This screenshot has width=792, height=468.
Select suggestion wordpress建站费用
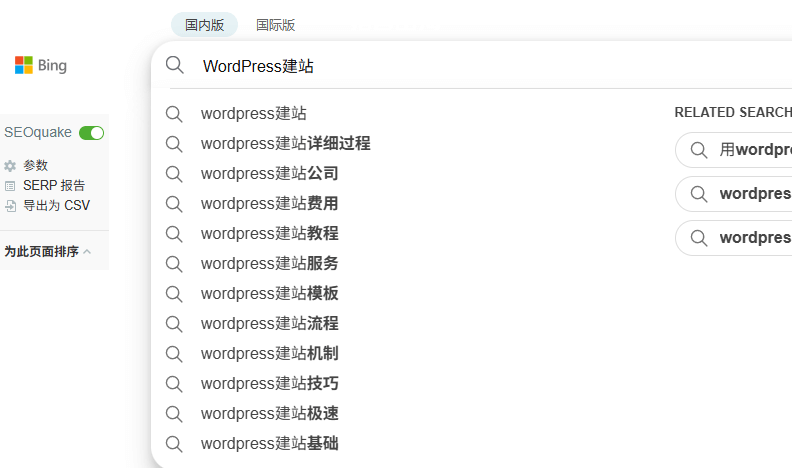click(269, 203)
